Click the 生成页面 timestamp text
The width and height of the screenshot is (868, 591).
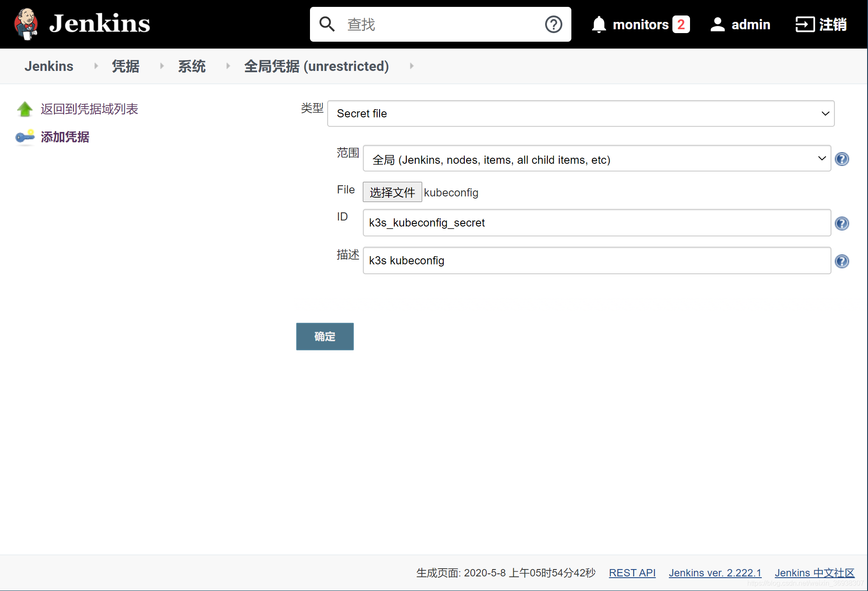click(x=506, y=573)
